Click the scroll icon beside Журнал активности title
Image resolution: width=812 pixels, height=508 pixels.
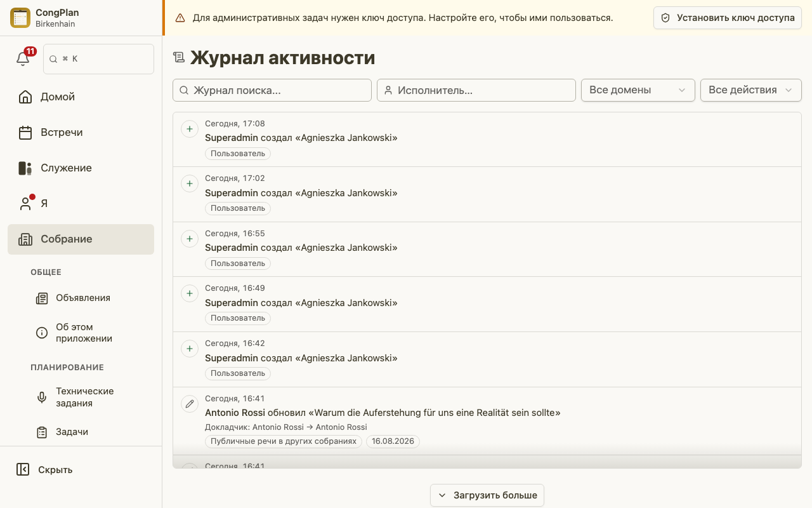(179, 58)
